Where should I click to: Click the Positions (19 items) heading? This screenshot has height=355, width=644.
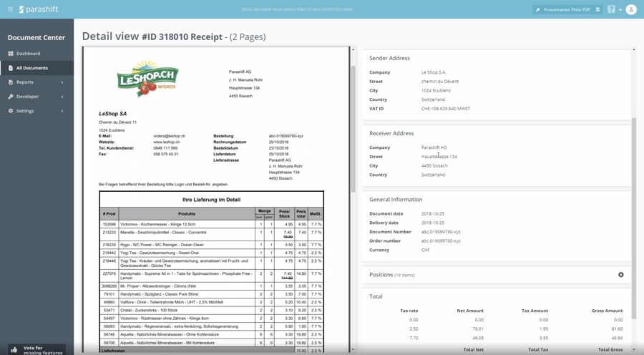[392, 275]
